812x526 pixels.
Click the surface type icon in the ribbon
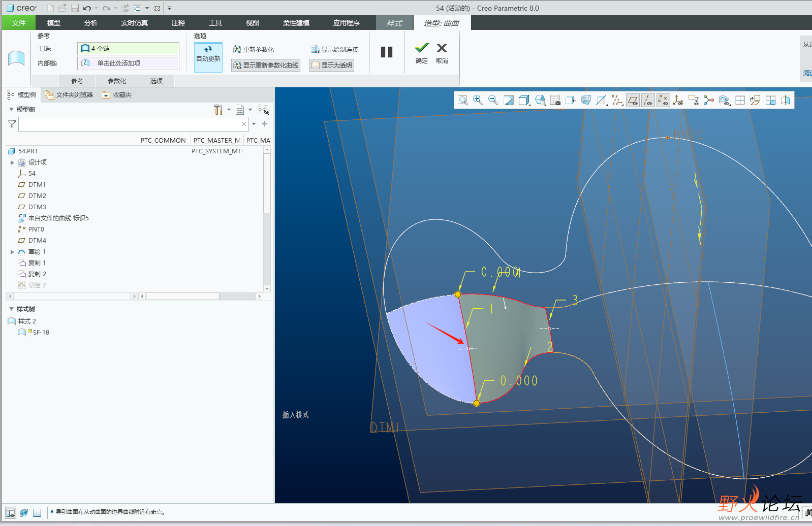pos(16,58)
